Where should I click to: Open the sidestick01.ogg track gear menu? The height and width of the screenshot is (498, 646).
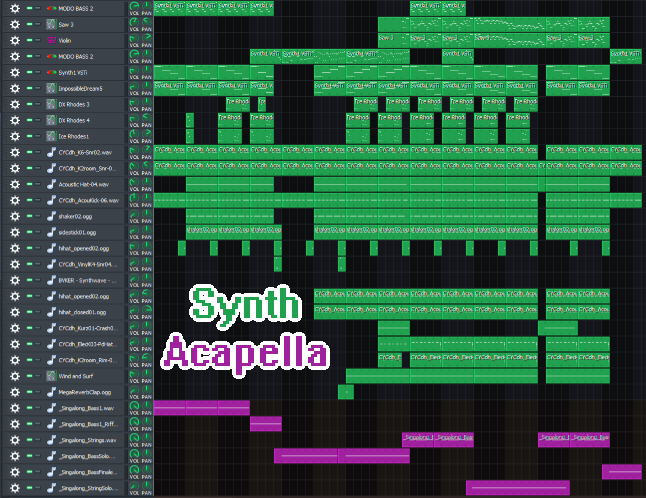point(15,232)
